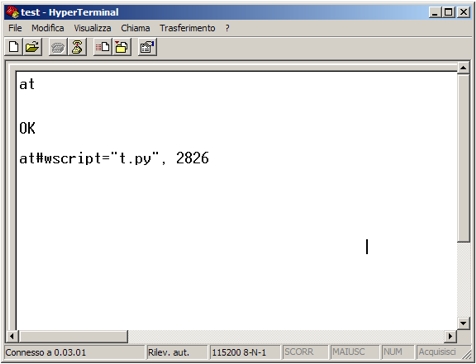Open connection Properties toolbar icon

pyautogui.click(x=148, y=47)
